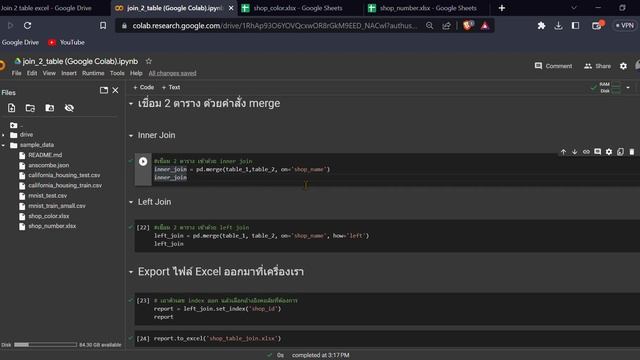Open the Insert menu

pos(69,73)
